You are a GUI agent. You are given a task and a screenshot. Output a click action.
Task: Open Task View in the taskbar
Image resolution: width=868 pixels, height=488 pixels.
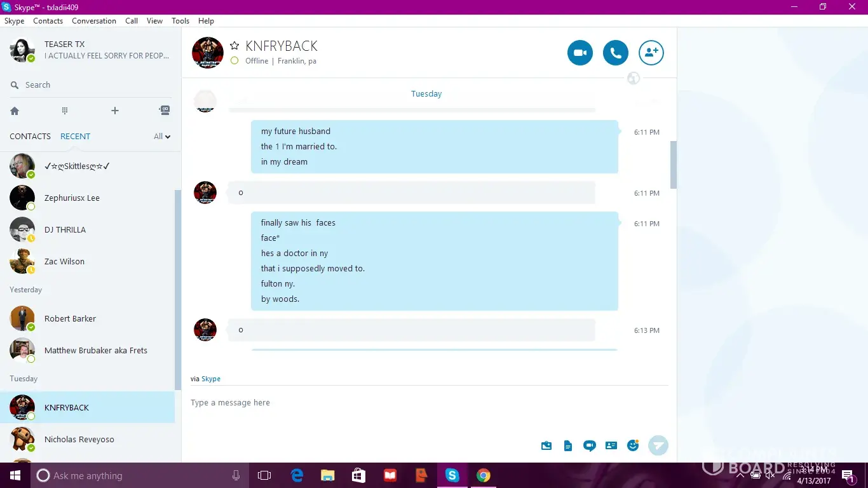pyautogui.click(x=264, y=475)
